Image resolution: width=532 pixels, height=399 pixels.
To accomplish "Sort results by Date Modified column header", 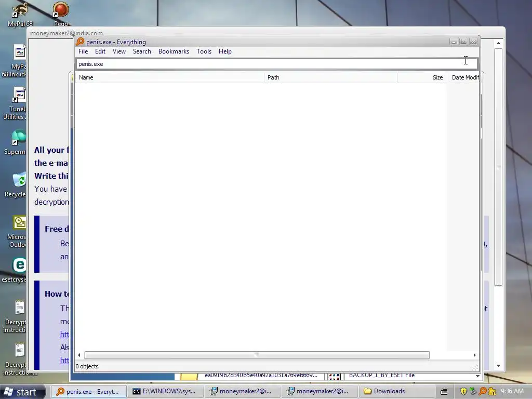I will pos(463,77).
